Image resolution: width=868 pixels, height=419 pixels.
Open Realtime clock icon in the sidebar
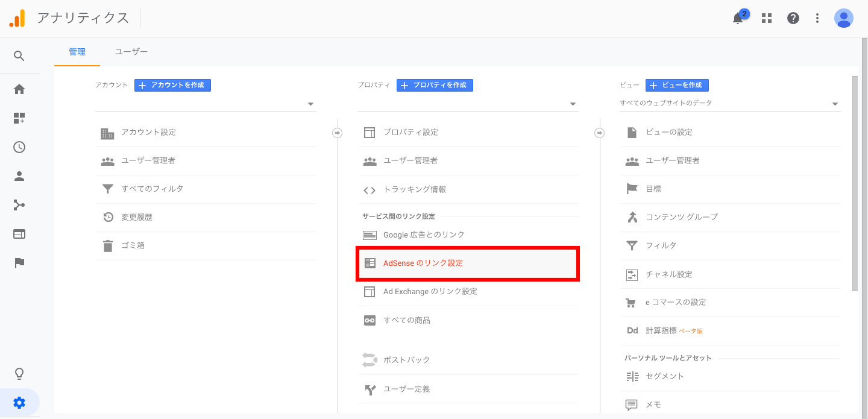(x=19, y=147)
